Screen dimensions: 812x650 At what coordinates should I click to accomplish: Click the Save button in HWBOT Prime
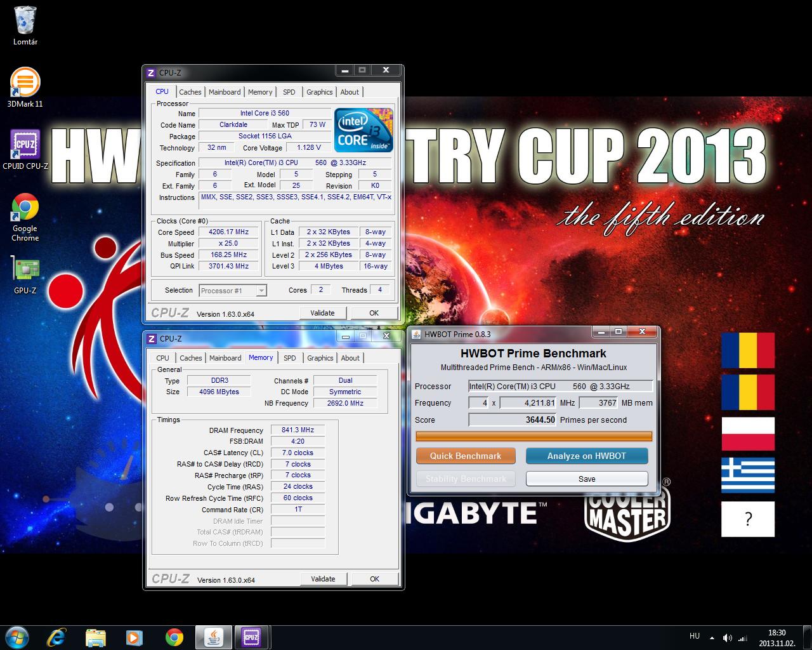click(x=587, y=479)
